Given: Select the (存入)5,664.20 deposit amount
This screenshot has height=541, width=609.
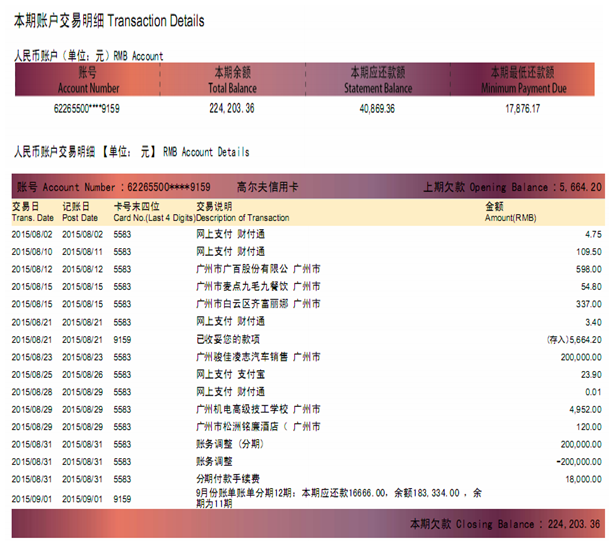Looking at the screenshot, I should [x=574, y=339].
